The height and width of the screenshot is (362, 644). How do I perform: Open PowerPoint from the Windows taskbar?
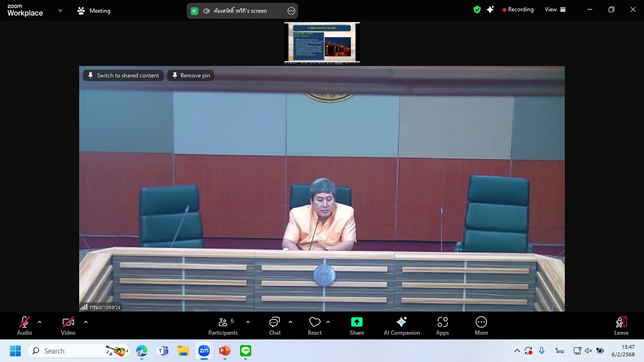pyautogui.click(x=224, y=351)
